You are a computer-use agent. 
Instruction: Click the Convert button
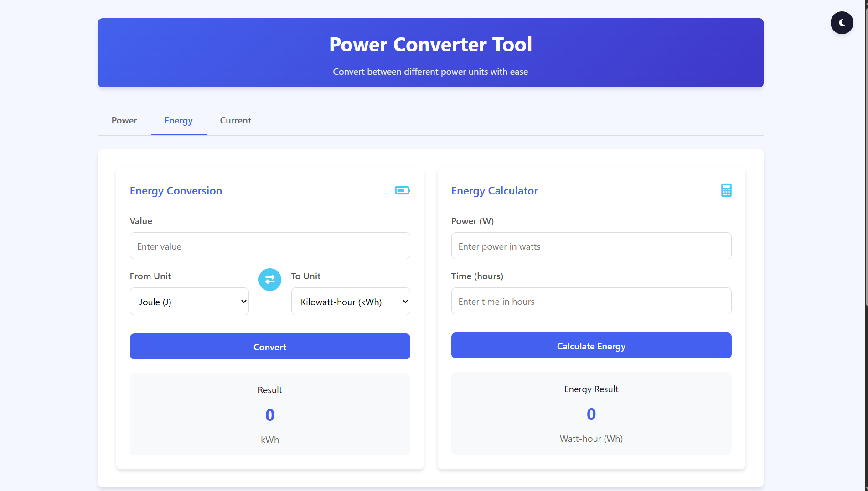click(270, 347)
